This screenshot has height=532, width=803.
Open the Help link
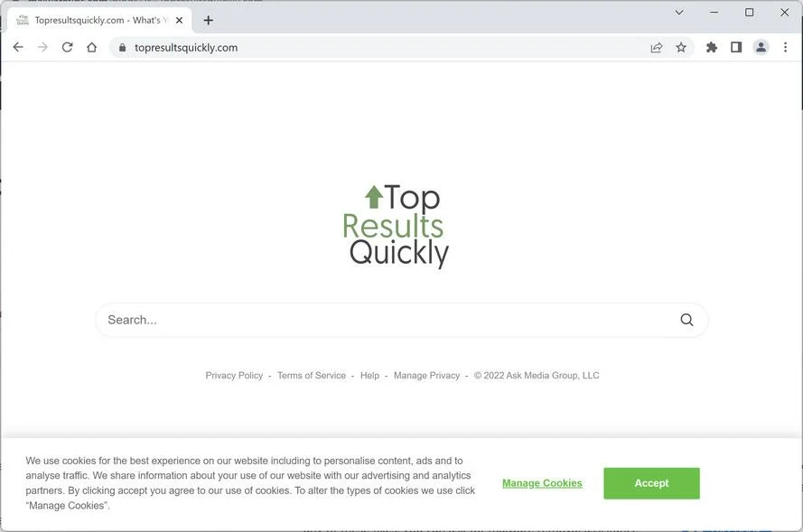[369, 376]
